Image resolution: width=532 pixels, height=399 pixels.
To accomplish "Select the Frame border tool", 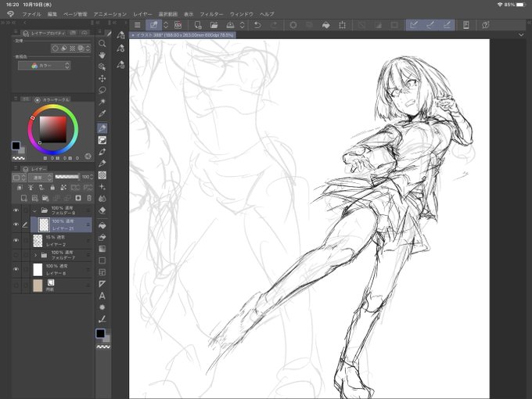I will pos(102,272).
